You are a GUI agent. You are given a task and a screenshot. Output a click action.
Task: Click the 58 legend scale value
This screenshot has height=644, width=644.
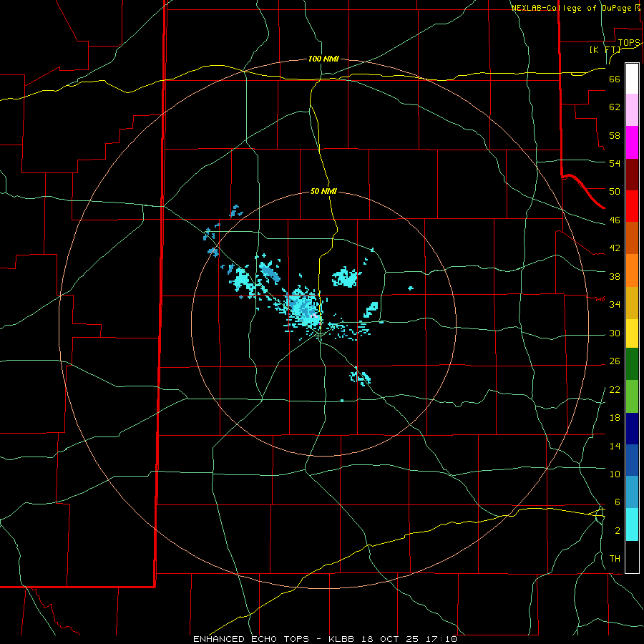(615, 135)
